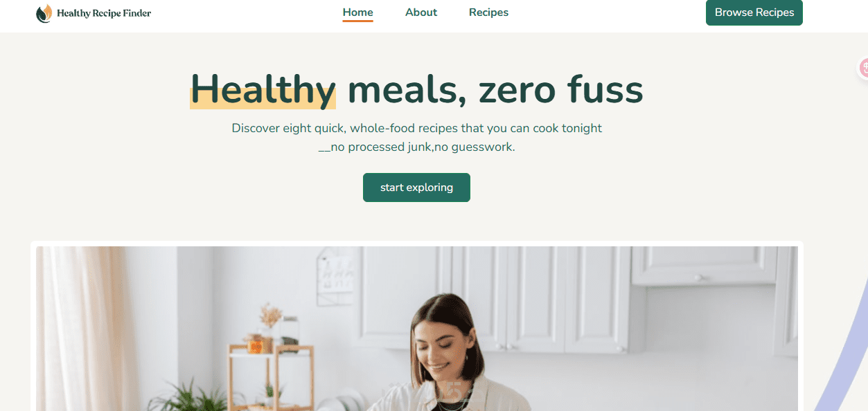Image resolution: width=868 pixels, height=411 pixels.
Task: Click the Discover eight quick recipes subtitle
Action: [416, 128]
